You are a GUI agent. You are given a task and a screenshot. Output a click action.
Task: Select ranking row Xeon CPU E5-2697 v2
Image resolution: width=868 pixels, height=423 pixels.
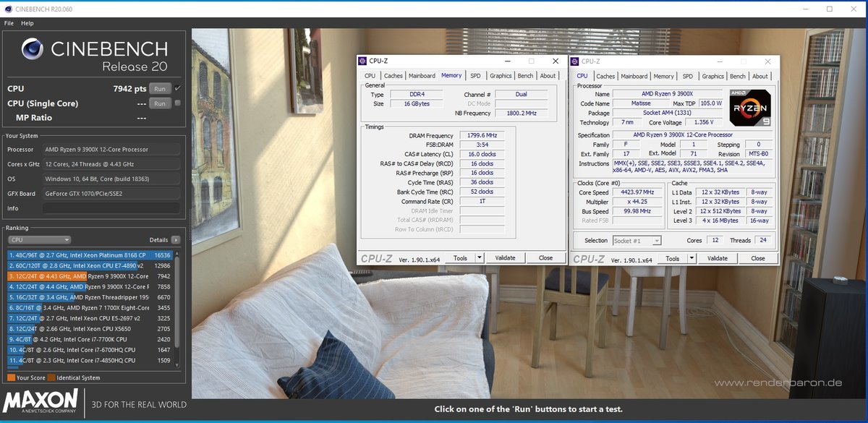pos(90,318)
